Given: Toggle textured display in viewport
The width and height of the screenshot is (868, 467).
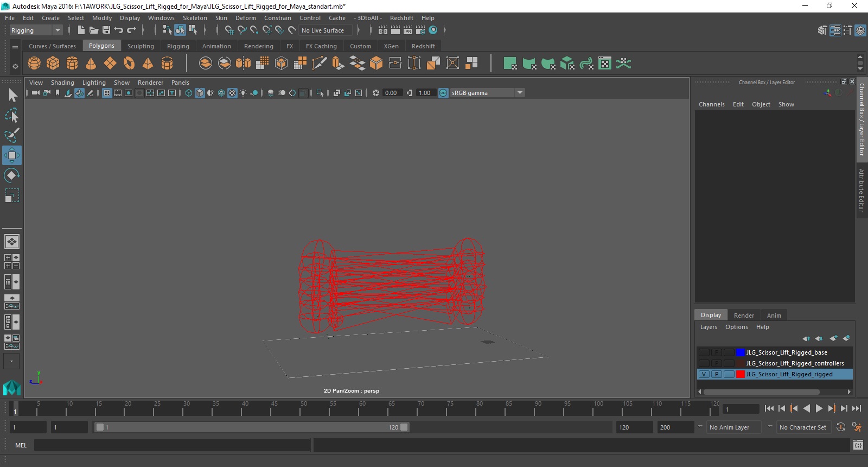Looking at the screenshot, I should tap(232, 93).
